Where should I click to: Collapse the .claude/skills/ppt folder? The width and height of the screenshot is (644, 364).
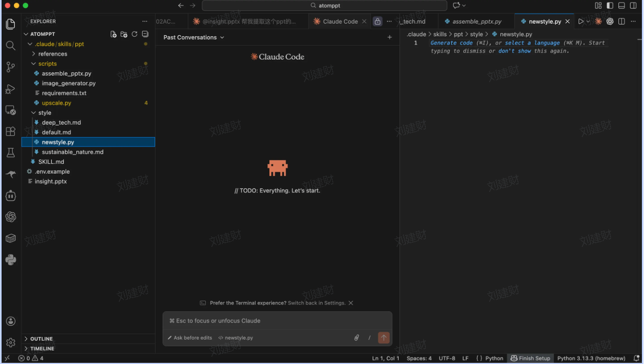pos(30,44)
